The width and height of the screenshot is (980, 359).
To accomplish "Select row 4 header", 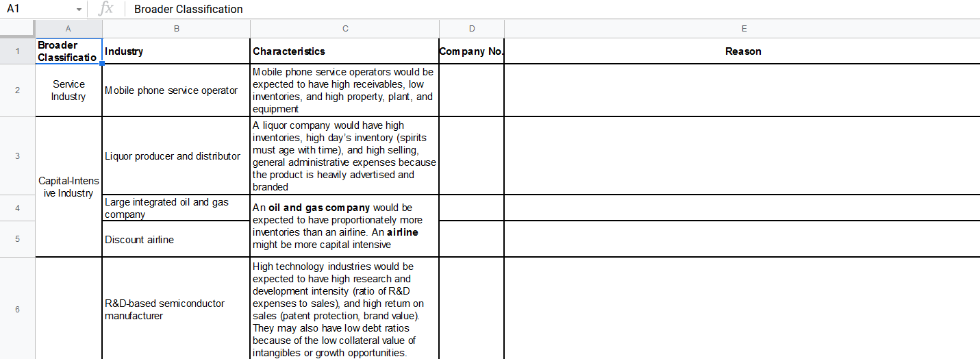I will [x=17, y=208].
